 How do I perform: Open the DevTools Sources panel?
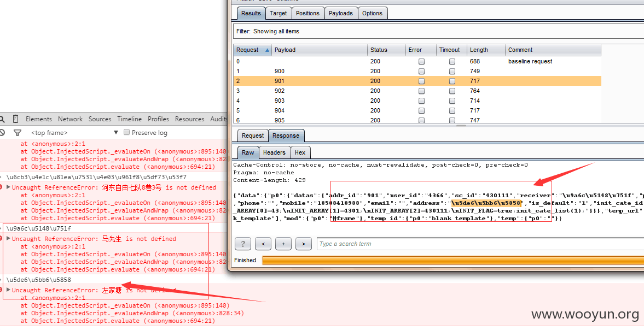pyautogui.click(x=100, y=119)
